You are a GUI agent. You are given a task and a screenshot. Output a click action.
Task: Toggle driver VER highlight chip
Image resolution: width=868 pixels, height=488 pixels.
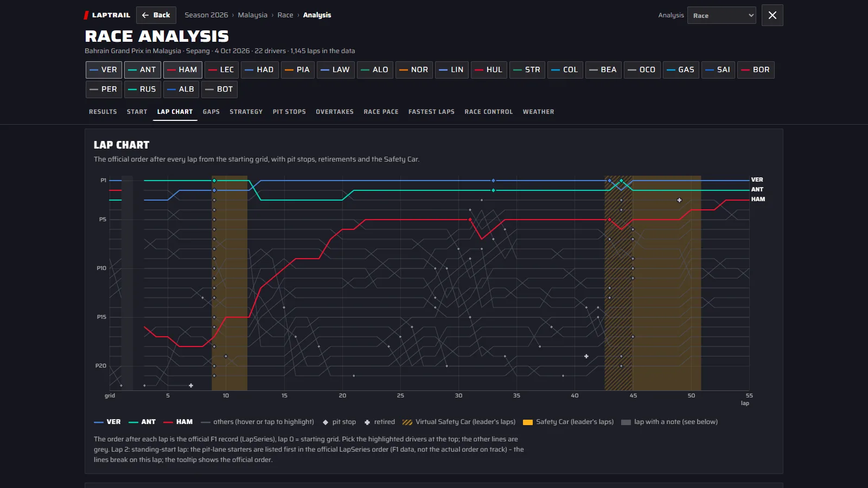point(104,70)
